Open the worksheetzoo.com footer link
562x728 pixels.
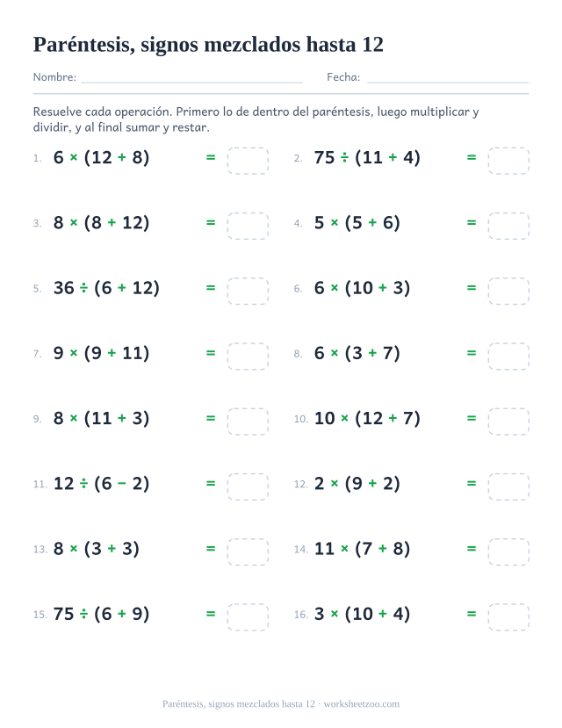click(362, 704)
